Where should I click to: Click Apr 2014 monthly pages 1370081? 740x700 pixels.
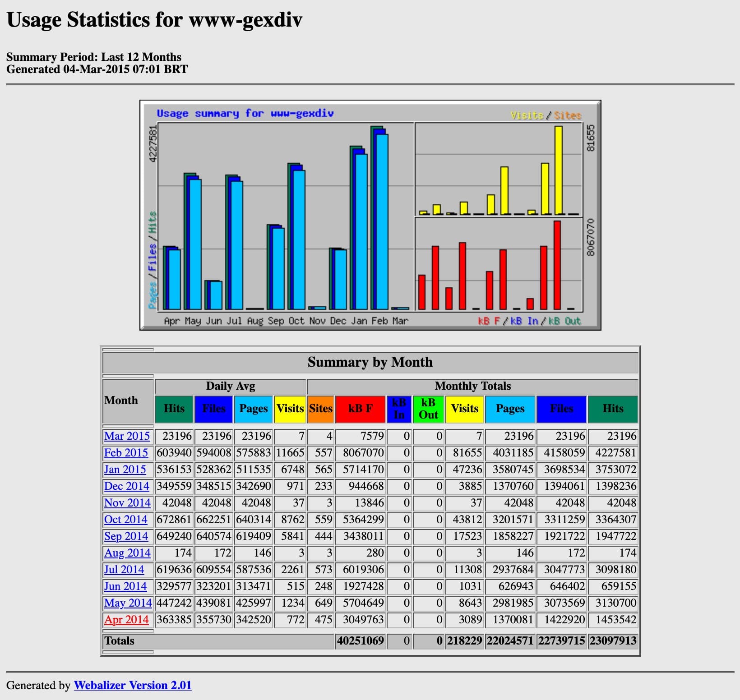(x=513, y=620)
